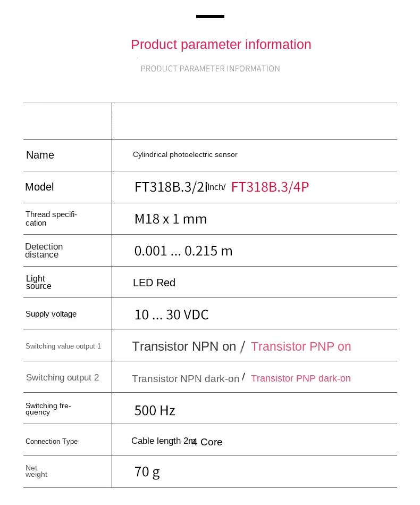Select the red FT318B.3/4P model text
420x505 pixels.
point(270,187)
